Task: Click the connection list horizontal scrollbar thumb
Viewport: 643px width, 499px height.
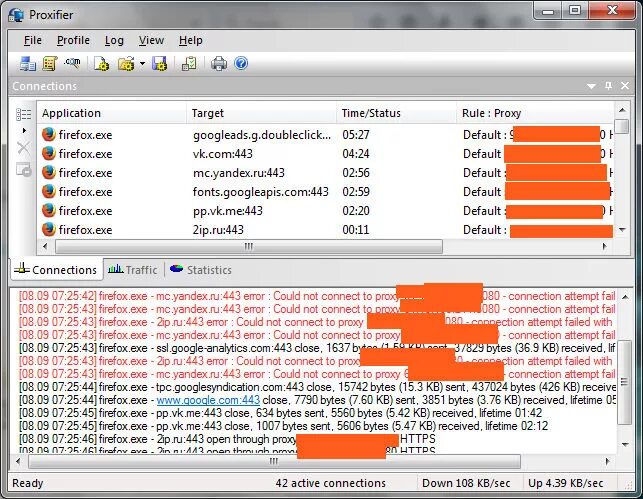Action: [x=249, y=246]
